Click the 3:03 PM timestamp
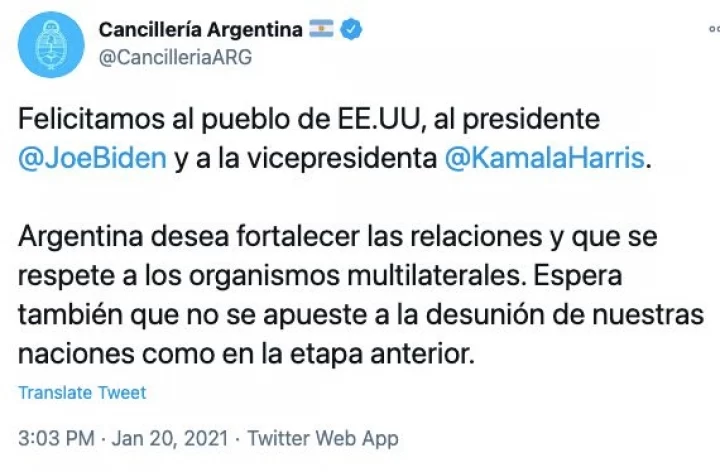The width and height of the screenshot is (720, 472). (56, 438)
